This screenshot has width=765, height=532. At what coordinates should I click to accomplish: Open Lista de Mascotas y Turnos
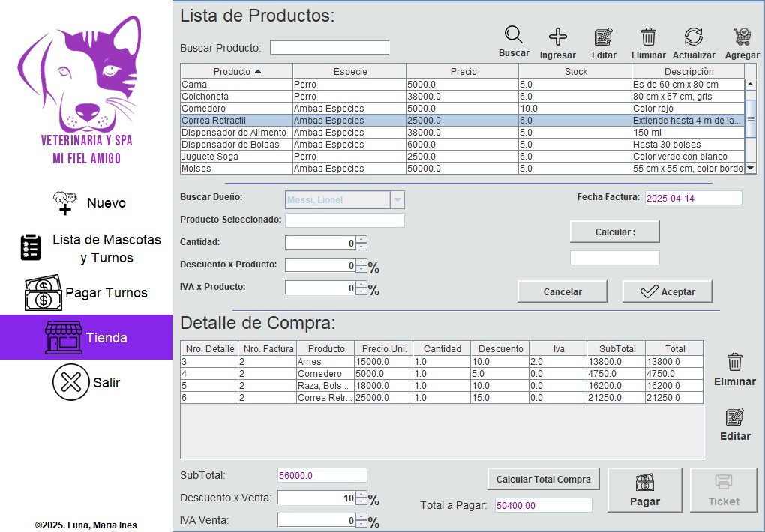[x=91, y=248]
